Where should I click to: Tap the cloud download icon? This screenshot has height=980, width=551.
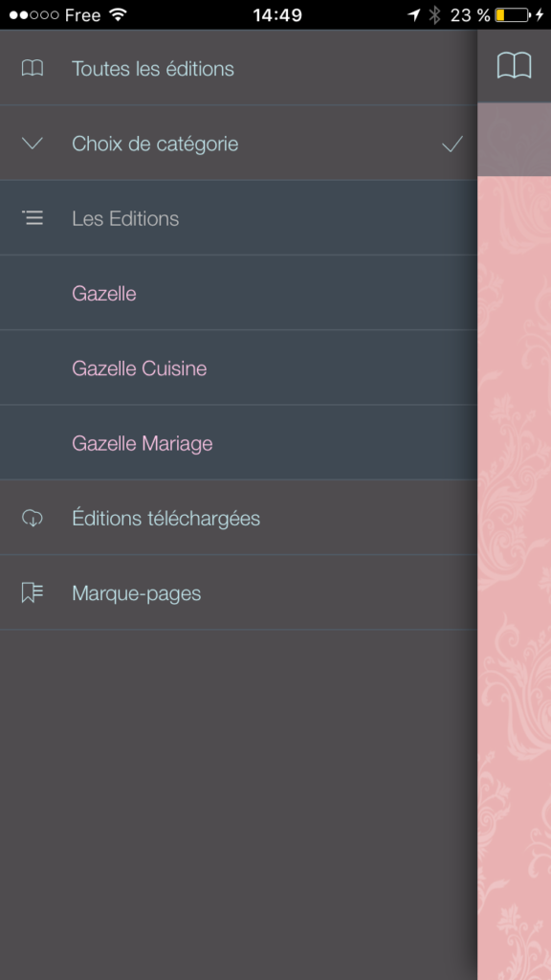point(33,518)
